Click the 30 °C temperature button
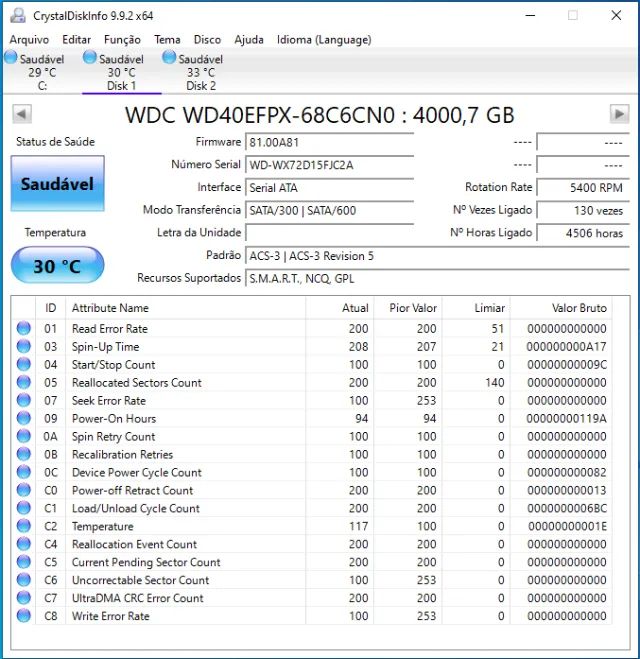Screen dimensions: 640x659 pyautogui.click(x=57, y=265)
